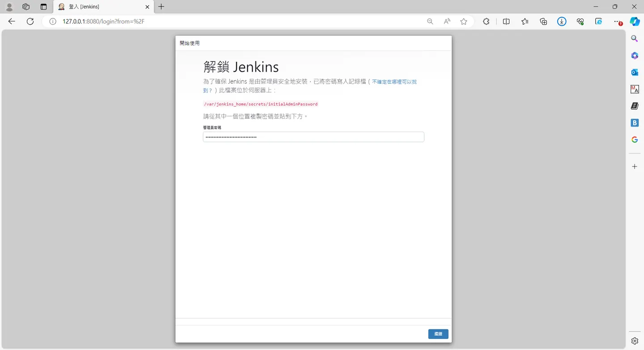Open the tab actions menu icon
This screenshot has width=644, height=350.
43,7
